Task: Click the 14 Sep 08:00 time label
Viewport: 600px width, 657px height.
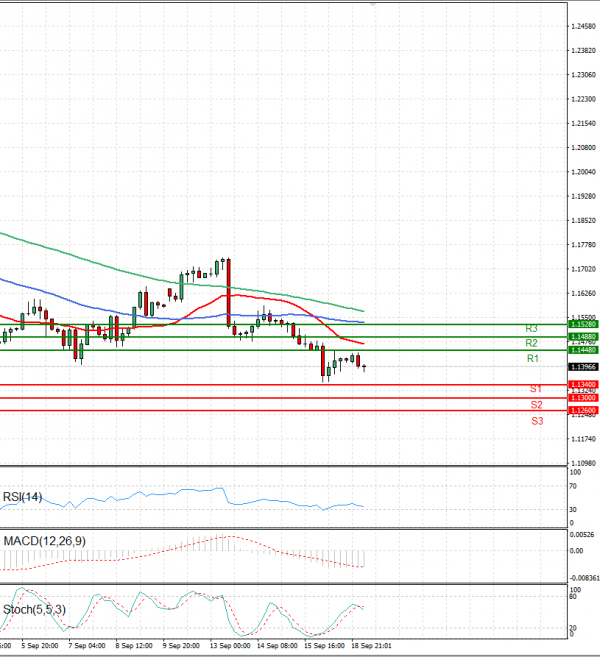Action: click(277, 646)
